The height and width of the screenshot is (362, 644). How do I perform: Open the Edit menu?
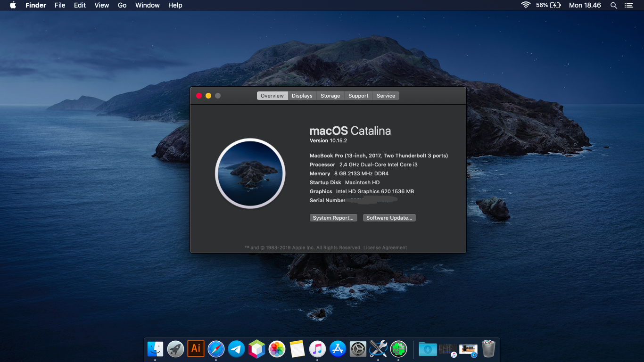[x=80, y=5]
